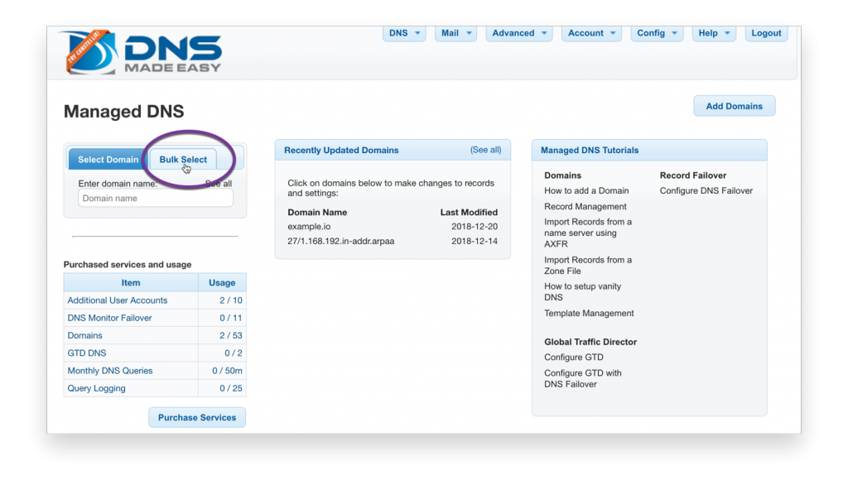Focus the Domain name input field
The height and width of the screenshot is (504, 848).
point(156,199)
